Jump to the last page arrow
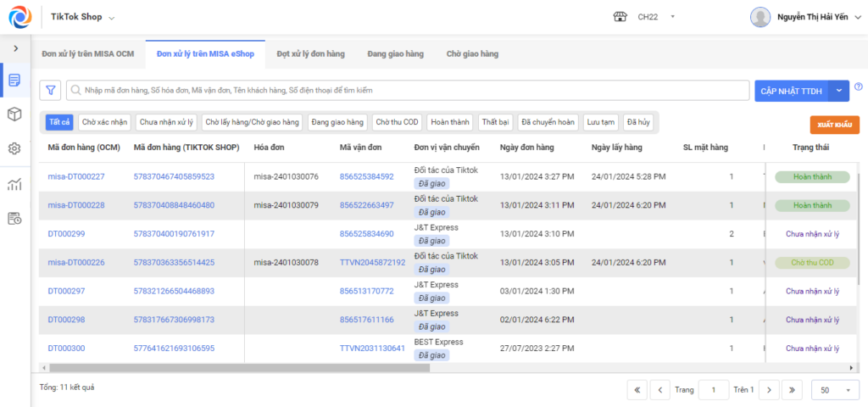The image size is (868, 407). click(x=793, y=390)
